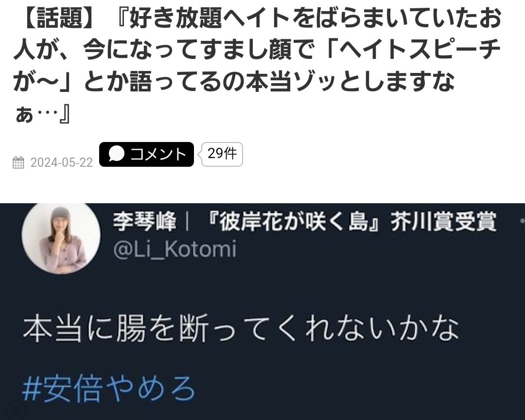Click the headline's last line ending ぁ…』

point(42,115)
